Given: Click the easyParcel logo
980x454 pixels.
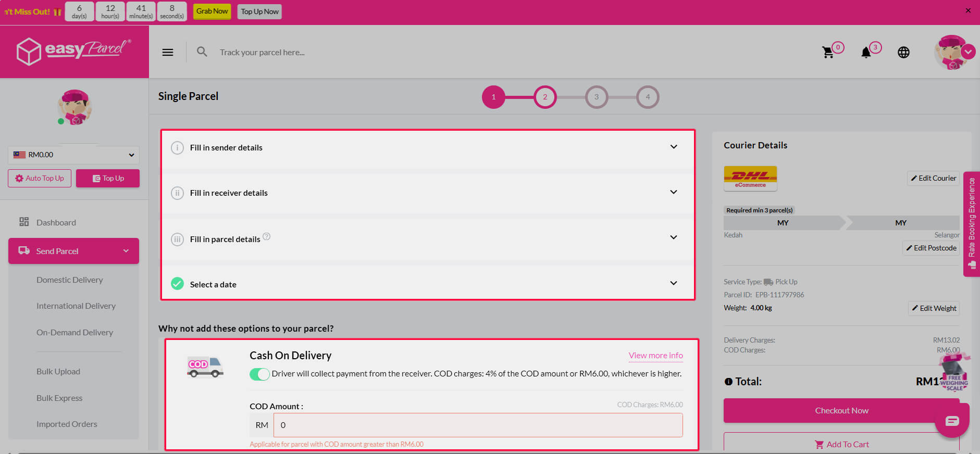Looking at the screenshot, I should (74, 51).
